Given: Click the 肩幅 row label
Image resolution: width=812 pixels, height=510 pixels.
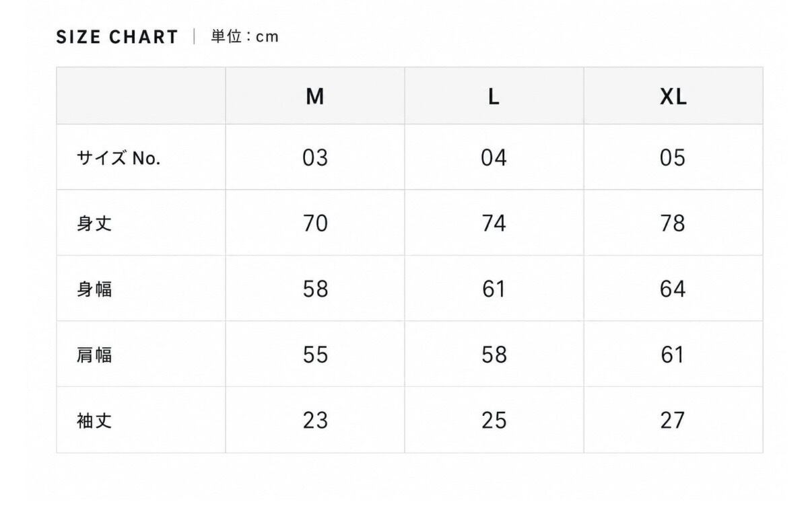Looking at the screenshot, I should [94, 355].
